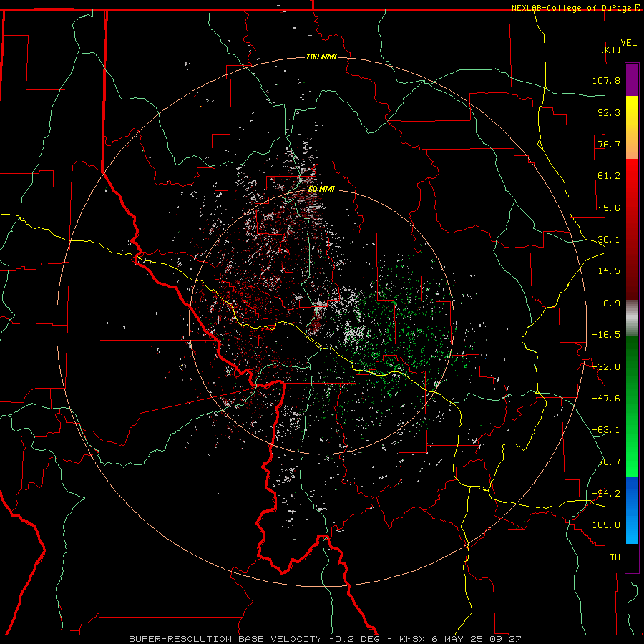
Task: Click the Super-Resolution Base Velocity caption
Action: coord(325,639)
